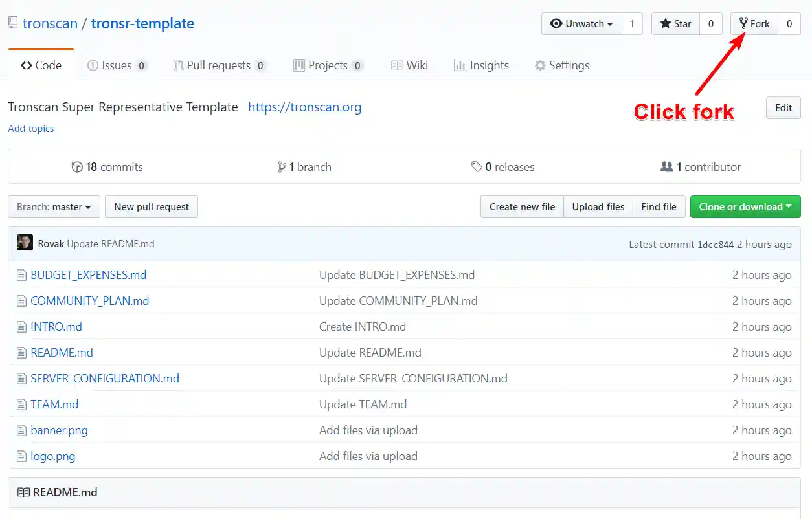812x519 pixels.
Task: Go to the Settings tab gear icon
Action: (540, 65)
